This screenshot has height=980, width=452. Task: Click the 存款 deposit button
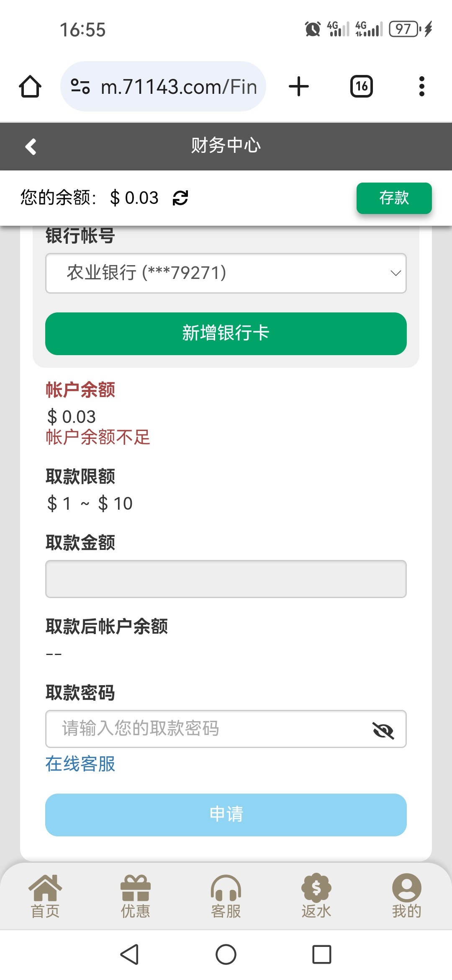point(394,198)
